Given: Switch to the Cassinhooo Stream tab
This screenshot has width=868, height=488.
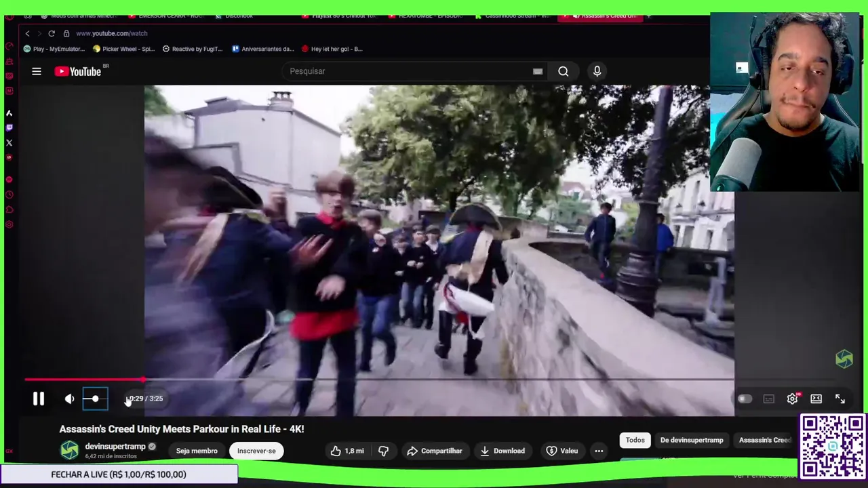Looking at the screenshot, I should pyautogui.click(x=513, y=16).
